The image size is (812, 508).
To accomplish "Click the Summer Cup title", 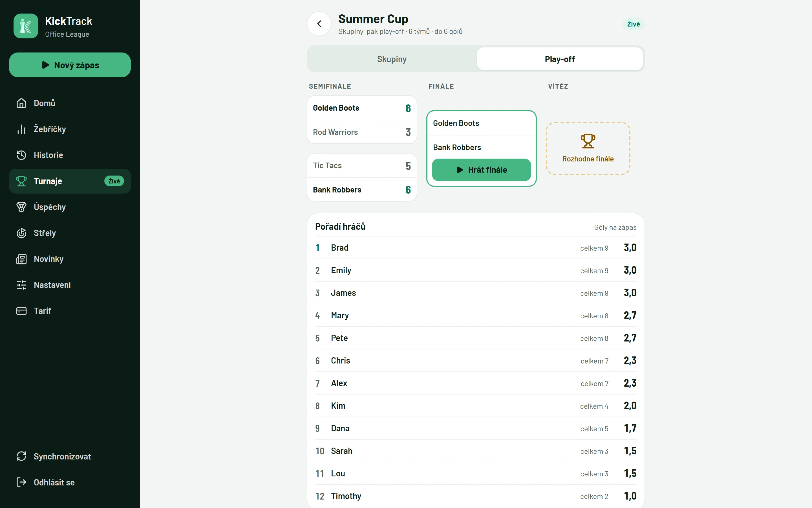I will [x=373, y=19].
